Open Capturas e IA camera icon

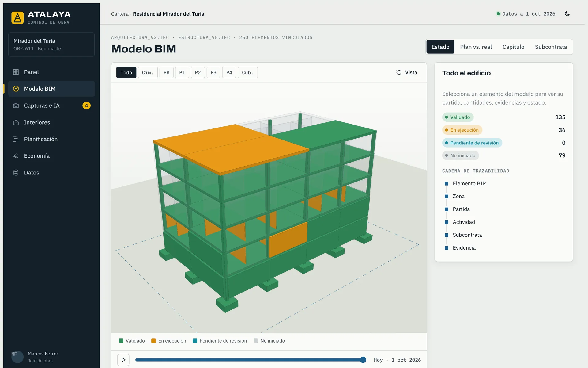tap(16, 105)
